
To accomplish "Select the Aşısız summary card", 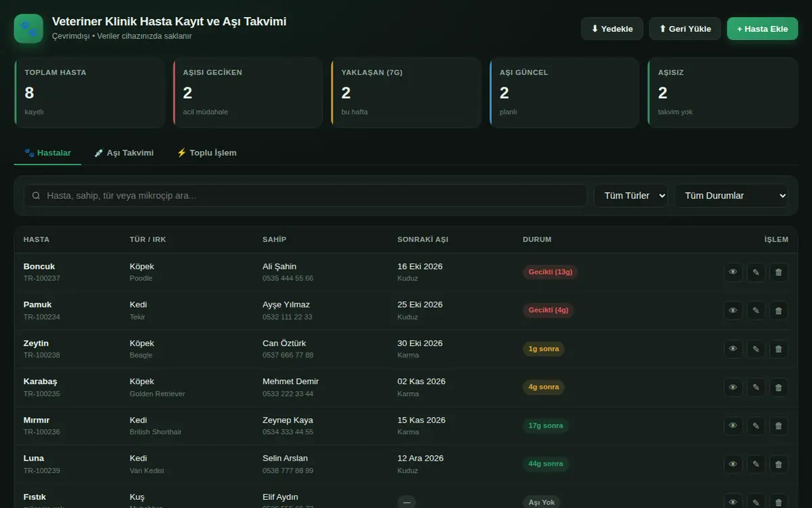I will tap(723, 93).
